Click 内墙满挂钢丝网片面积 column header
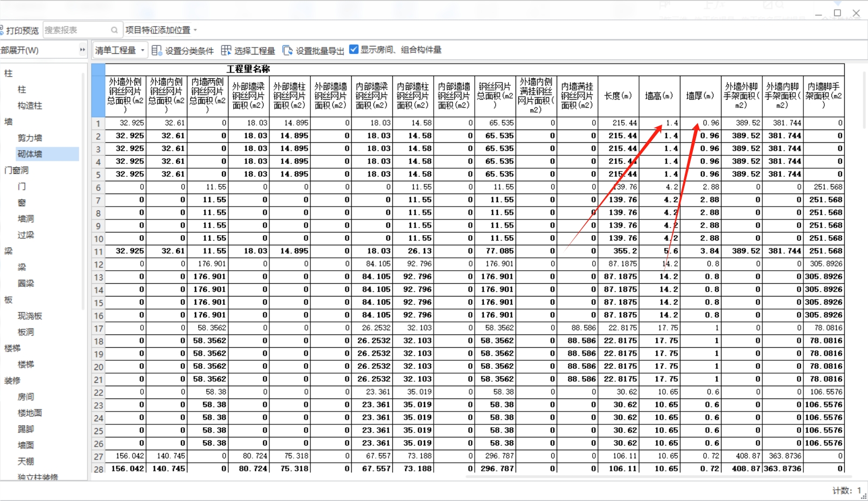This screenshot has width=868, height=501. 578,95
